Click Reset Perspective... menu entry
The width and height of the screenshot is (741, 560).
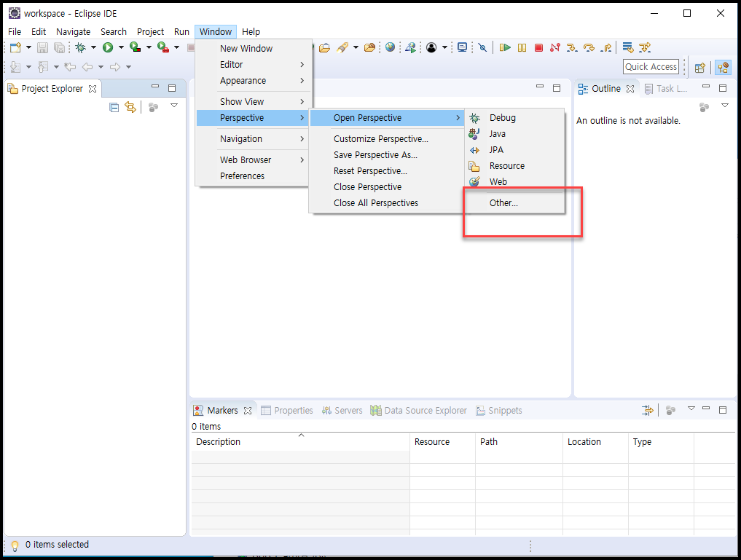click(x=387, y=171)
